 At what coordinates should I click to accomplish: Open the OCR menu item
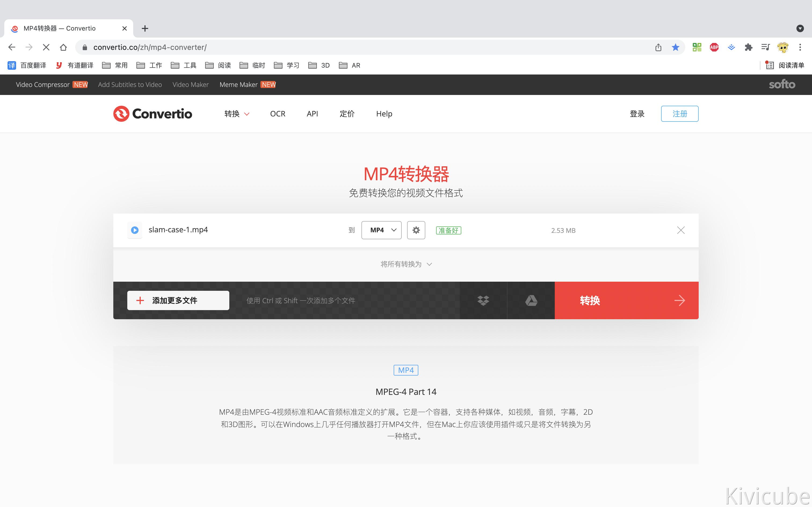tap(277, 114)
